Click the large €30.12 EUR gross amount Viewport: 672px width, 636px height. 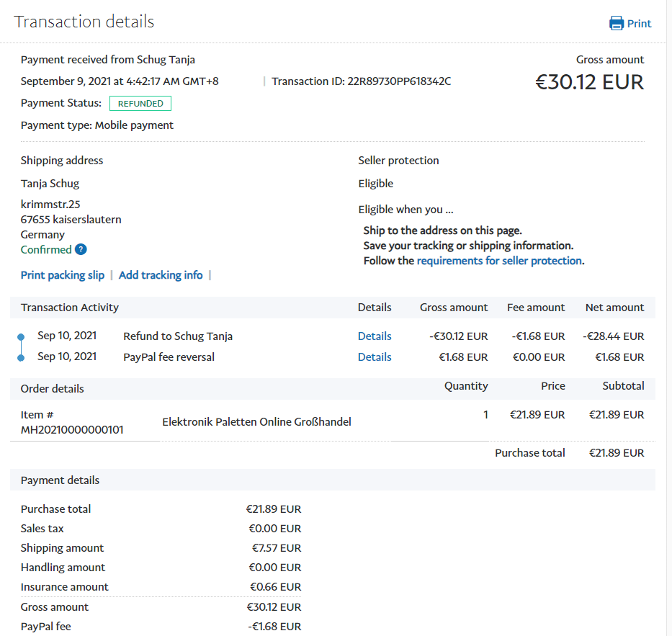[x=589, y=82]
